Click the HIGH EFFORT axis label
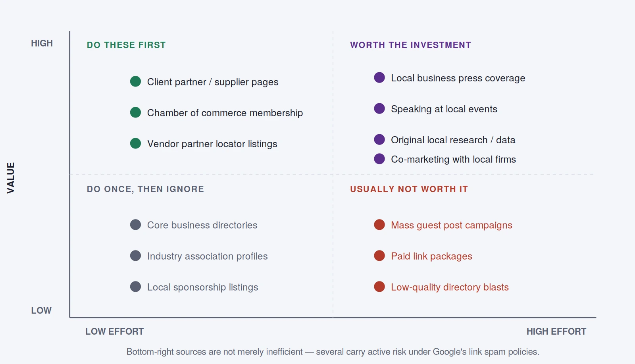 pos(556,331)
